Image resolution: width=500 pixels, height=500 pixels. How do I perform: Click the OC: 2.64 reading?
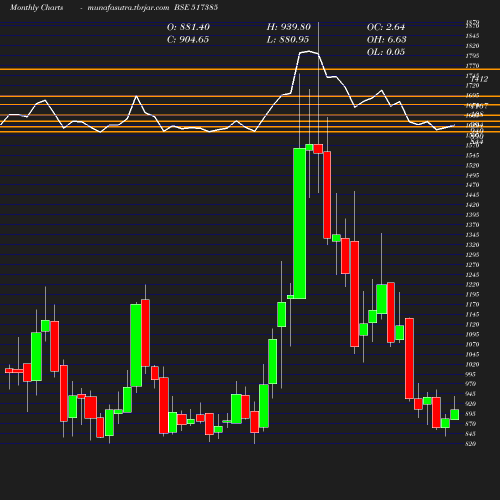coord(386,27)
